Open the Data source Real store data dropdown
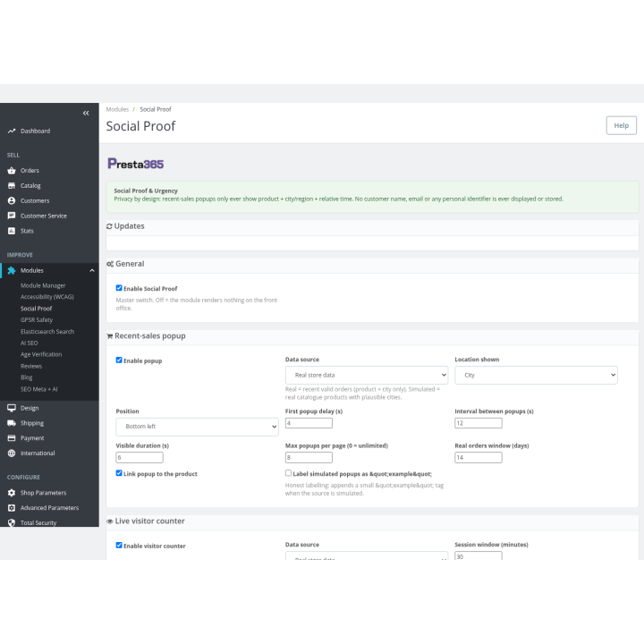The width and height of the screenshot is (644, 644). click(x=367, y=375)
